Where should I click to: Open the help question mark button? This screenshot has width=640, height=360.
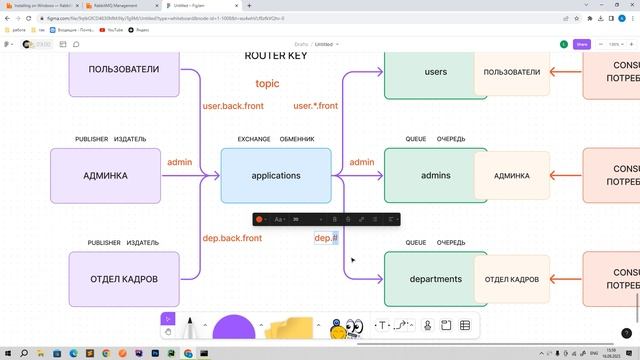[627, 333]
